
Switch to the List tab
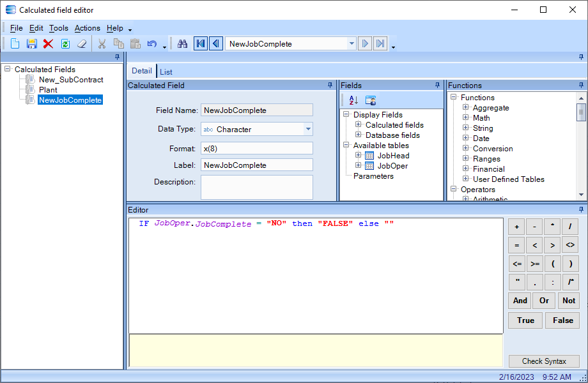[x=166, y=71]
